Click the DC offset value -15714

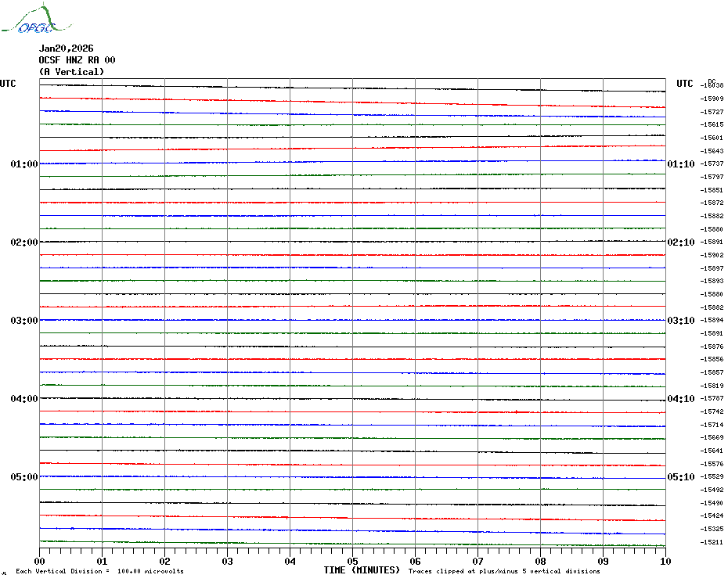tap(712, 425)
